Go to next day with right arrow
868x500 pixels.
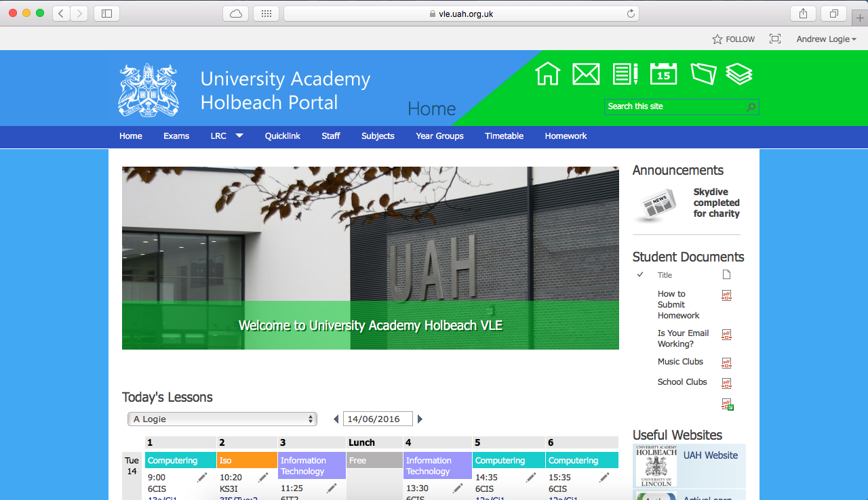point(420,419)
